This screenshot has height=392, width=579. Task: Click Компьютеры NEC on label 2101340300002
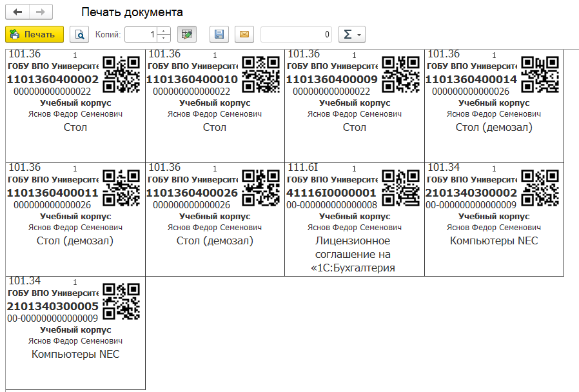[494, 240]
